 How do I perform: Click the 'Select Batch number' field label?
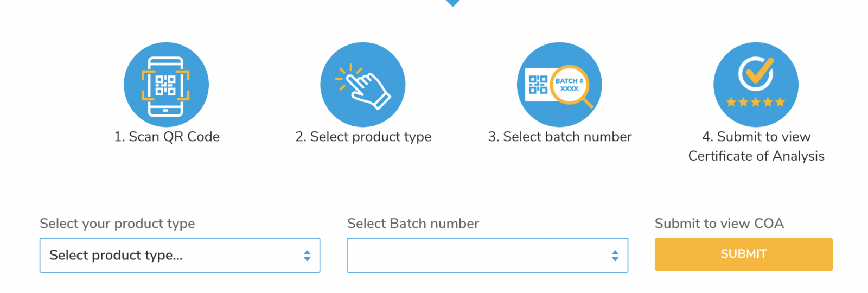pos(413,224)
